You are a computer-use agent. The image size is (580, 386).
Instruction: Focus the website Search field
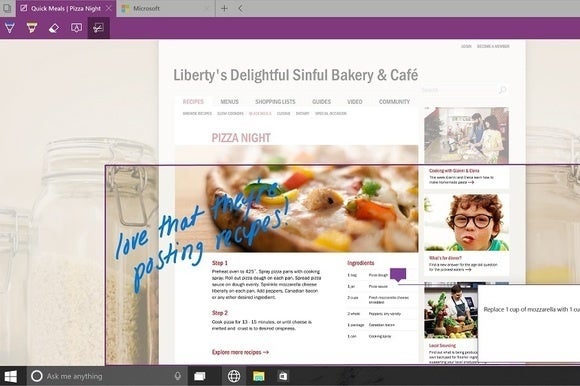pos(465,90)
